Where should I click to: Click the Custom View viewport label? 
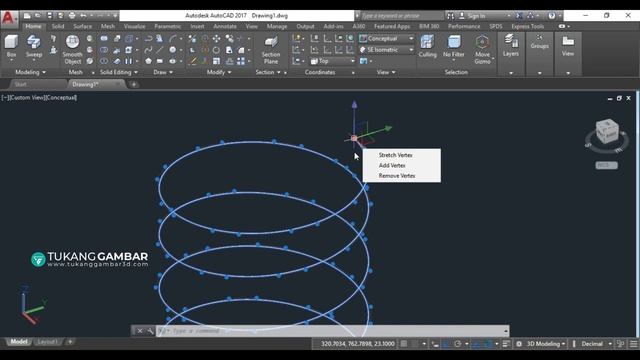pos(27,98)
